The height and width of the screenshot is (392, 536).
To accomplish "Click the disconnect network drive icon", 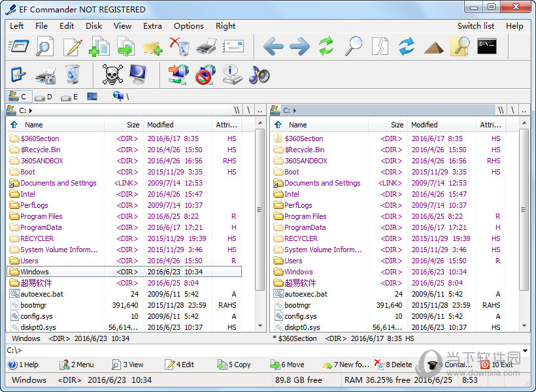I will [x=205, y=74].
